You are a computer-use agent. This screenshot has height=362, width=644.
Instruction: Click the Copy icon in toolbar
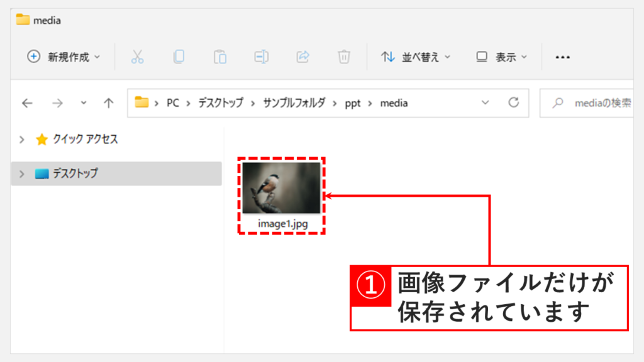coord(179,57)
